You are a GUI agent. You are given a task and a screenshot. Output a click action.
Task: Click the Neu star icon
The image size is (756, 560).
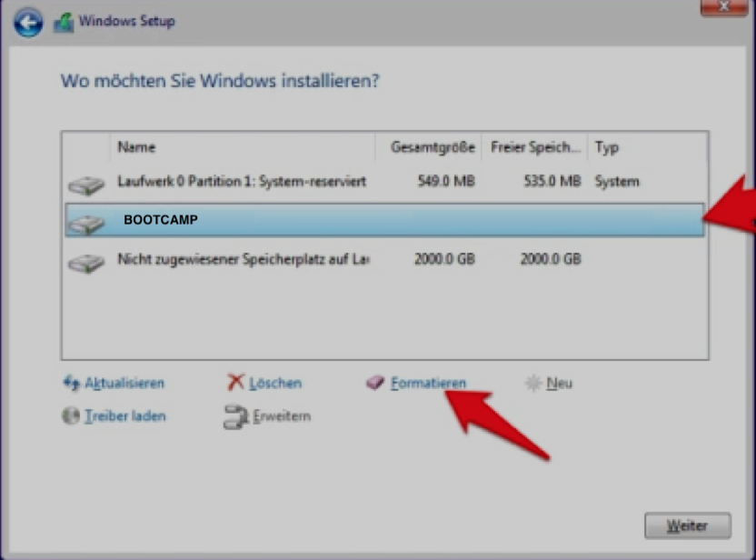(x=533, y=383)
